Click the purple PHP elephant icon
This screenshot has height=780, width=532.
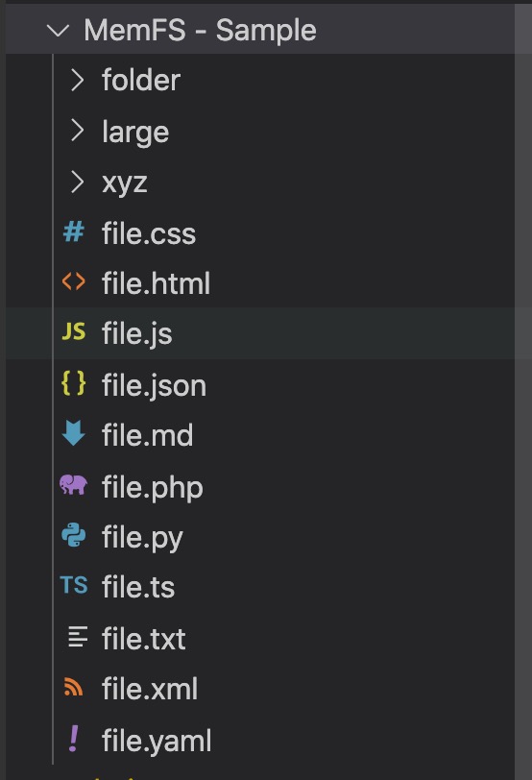point(74,484)
